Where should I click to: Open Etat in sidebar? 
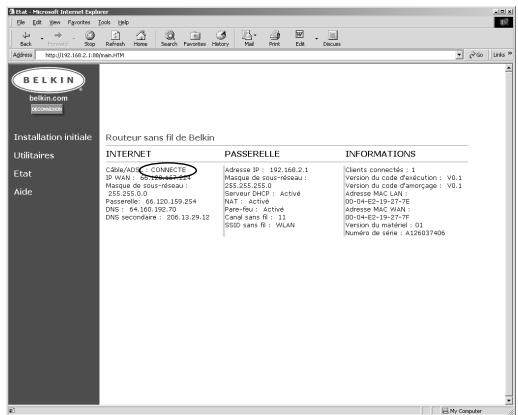pos(22,174)
